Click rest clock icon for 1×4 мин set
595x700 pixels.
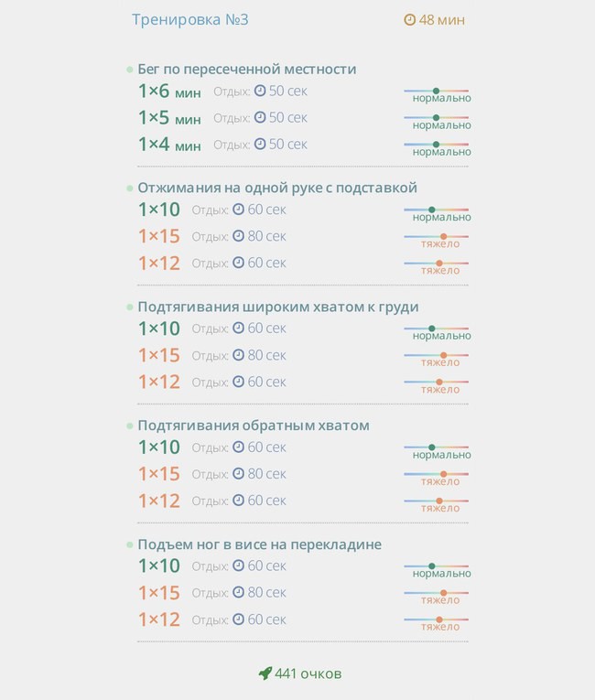tap(260, 144)
